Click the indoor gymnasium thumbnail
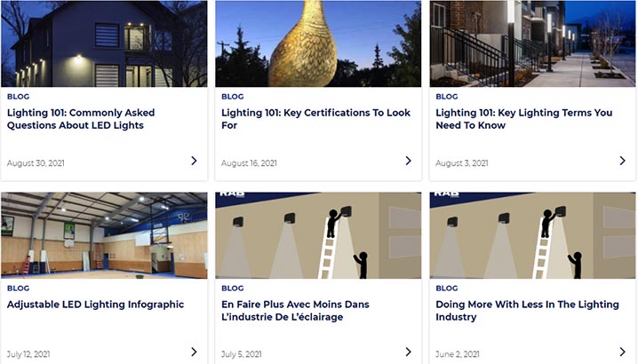 pos(104,235)
